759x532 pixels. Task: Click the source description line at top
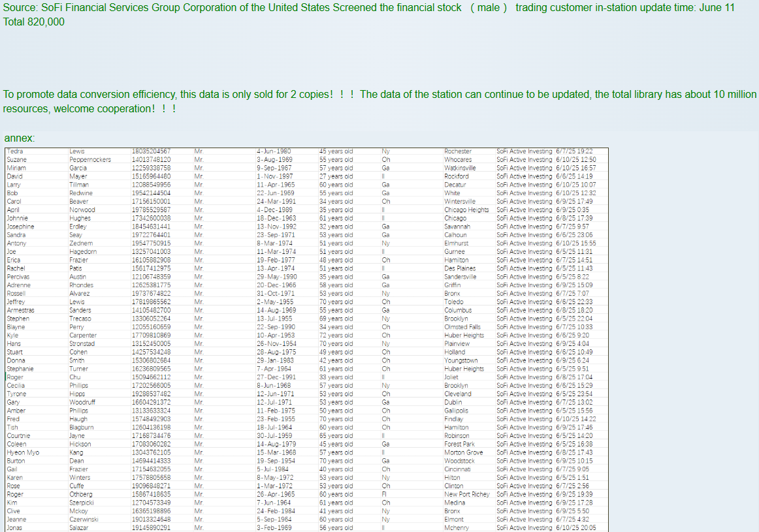pos(368,8)
